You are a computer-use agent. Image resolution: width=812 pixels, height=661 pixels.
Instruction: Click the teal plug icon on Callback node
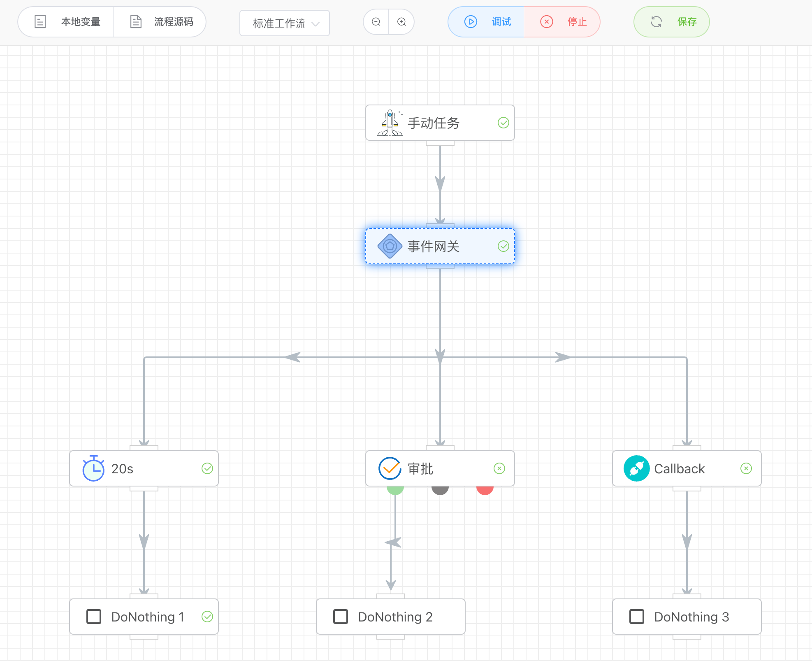click(x=636, y=468)
